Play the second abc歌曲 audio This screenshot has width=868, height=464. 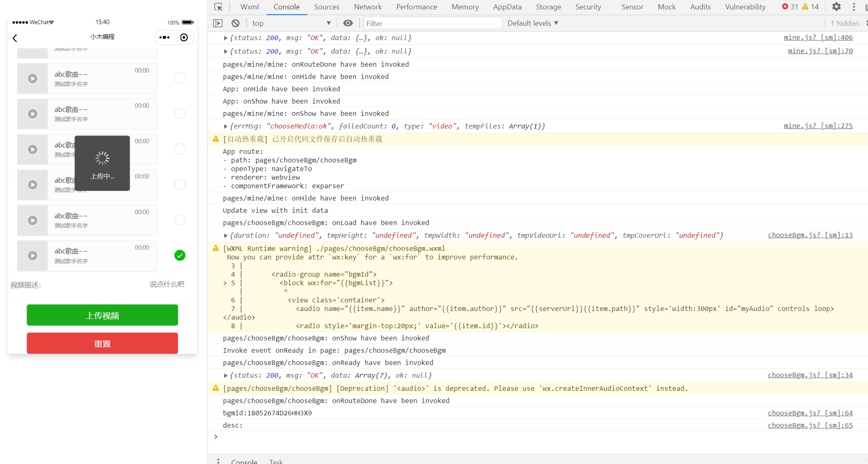(x=33, y=114)
